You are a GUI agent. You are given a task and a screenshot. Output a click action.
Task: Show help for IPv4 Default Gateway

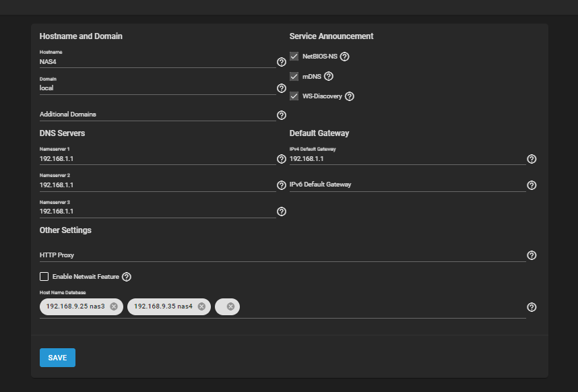(532, 159)
